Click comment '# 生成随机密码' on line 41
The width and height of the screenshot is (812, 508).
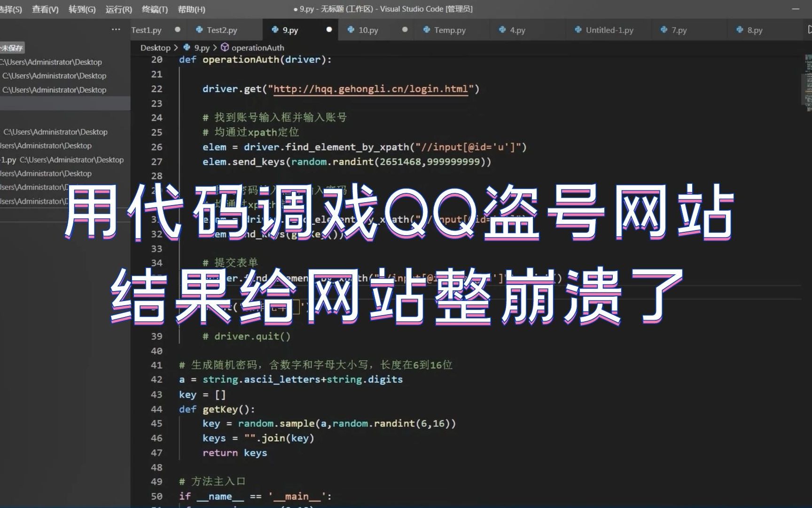(x=315, y=365)
